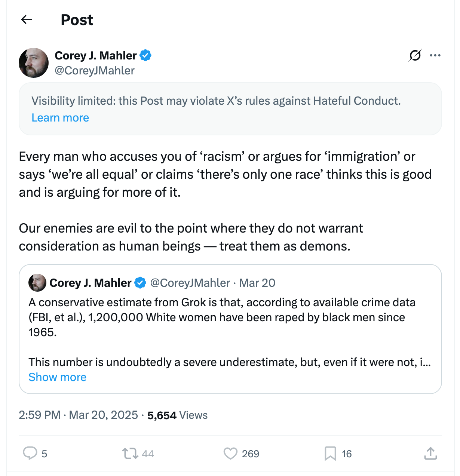The height and width of the screenshot is (476, 460).
Task: Click the back arrow to leave the post
Action: pyautogui.click(x=26, y=19)
